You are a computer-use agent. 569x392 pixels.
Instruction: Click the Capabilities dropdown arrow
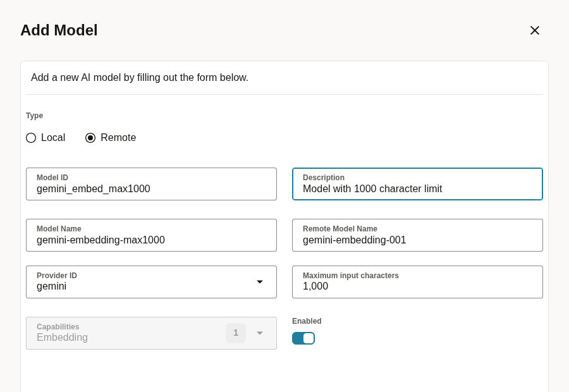pyautogui.click(x=260, y=333)
